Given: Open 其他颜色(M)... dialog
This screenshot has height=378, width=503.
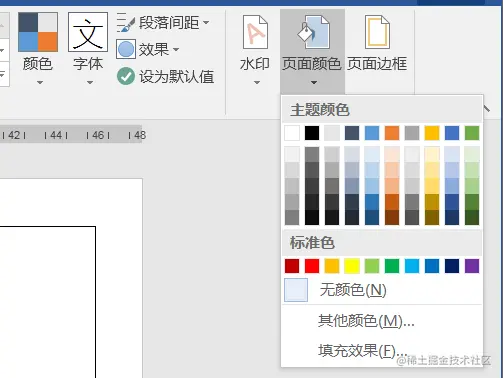Looking at the screenshot, I should 382,321.
